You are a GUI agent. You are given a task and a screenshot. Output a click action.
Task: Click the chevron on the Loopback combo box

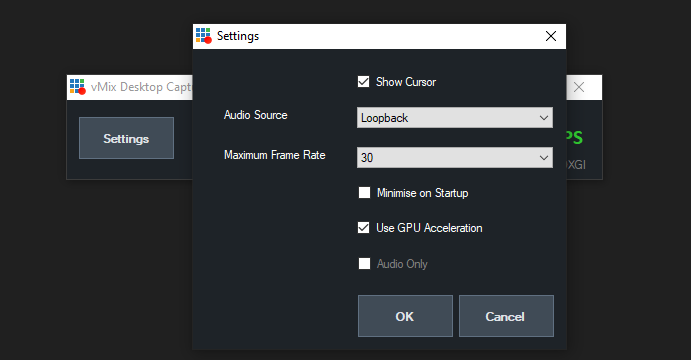(544, 118)
